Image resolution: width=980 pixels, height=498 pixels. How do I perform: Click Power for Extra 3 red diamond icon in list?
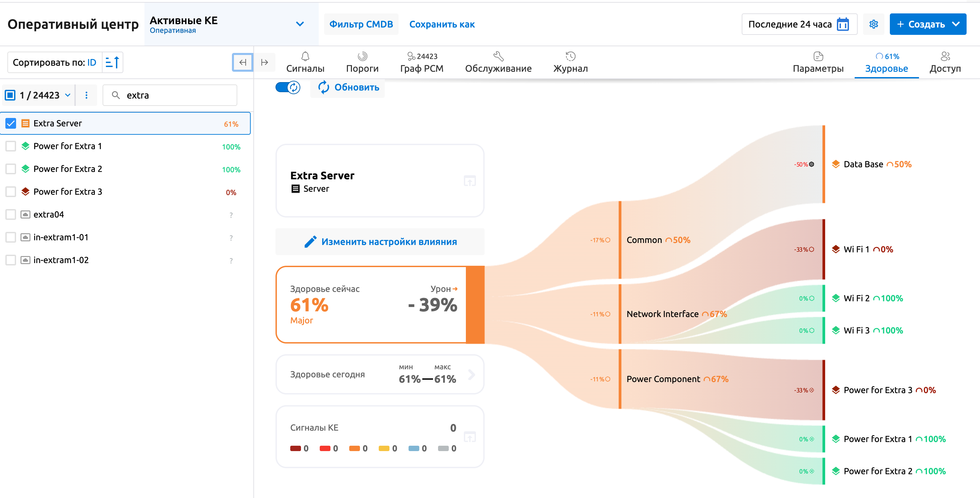coord(25,192)
